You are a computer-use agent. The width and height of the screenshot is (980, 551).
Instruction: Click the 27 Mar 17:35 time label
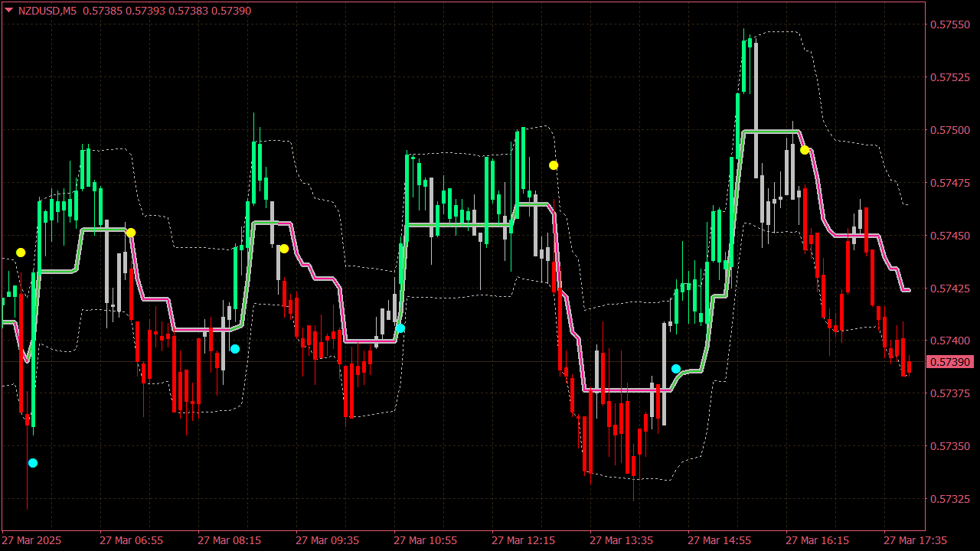point(914,540)
